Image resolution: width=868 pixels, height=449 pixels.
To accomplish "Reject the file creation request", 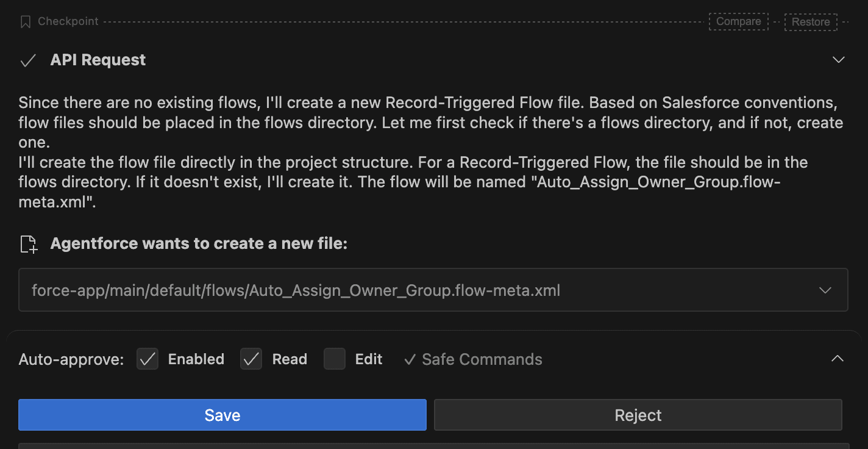I will pyautogui.click(x=638, y=415).
